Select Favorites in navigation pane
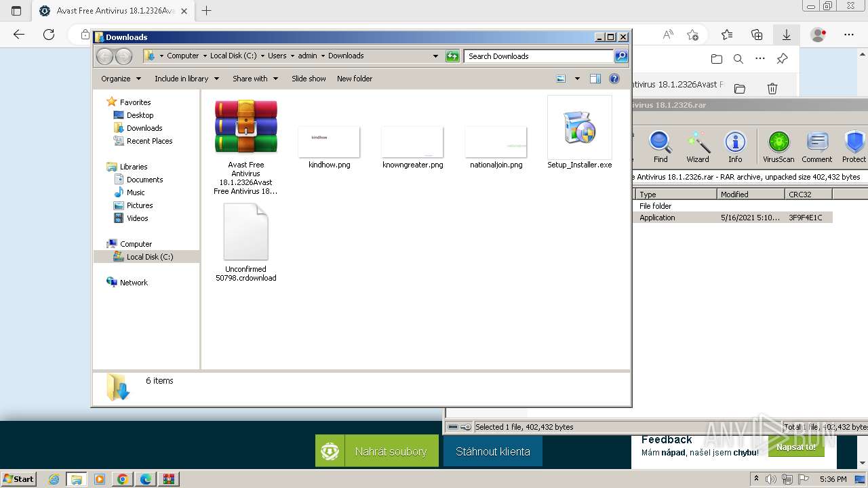Image resolution: width=868 pixels, height=488 pixels. [135, 102]
